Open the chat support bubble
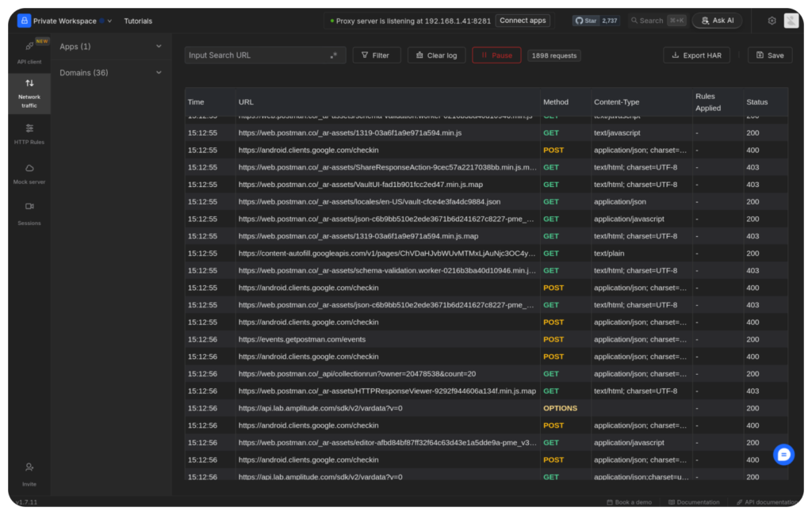The height and width of the screenshot is (515, 812). point(783,455)
